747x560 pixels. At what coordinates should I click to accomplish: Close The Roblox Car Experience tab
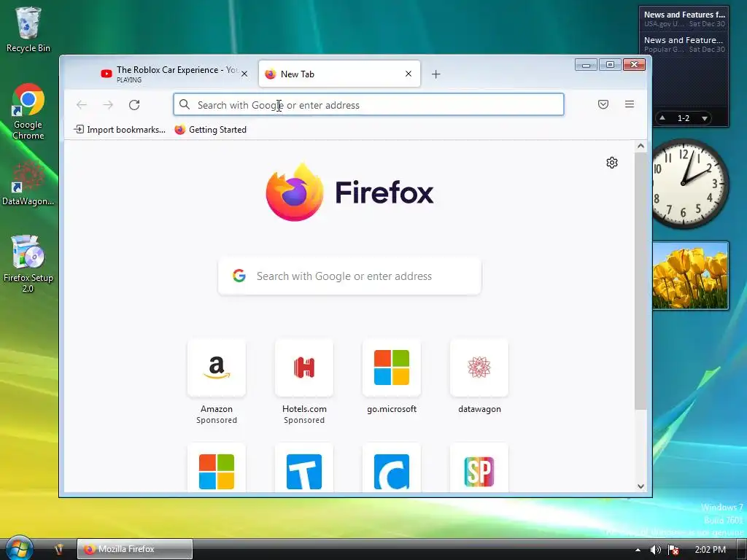[x=244, y=74]
